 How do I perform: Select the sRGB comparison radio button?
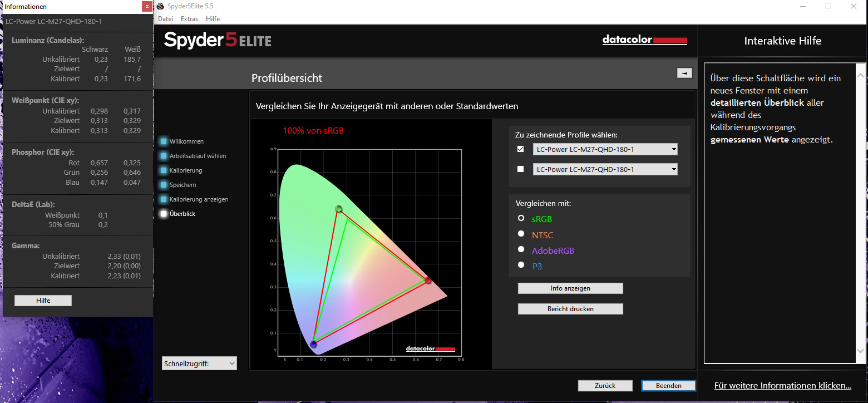(x=521, y=218)
